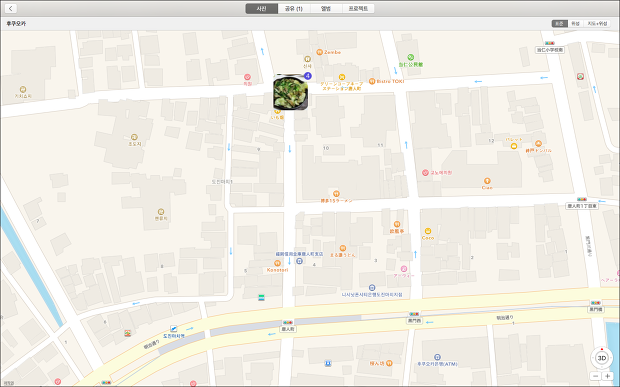620x387 pixels.
Task: Click the ramen restaurant pin near block 10
Action: pos(336,194)
